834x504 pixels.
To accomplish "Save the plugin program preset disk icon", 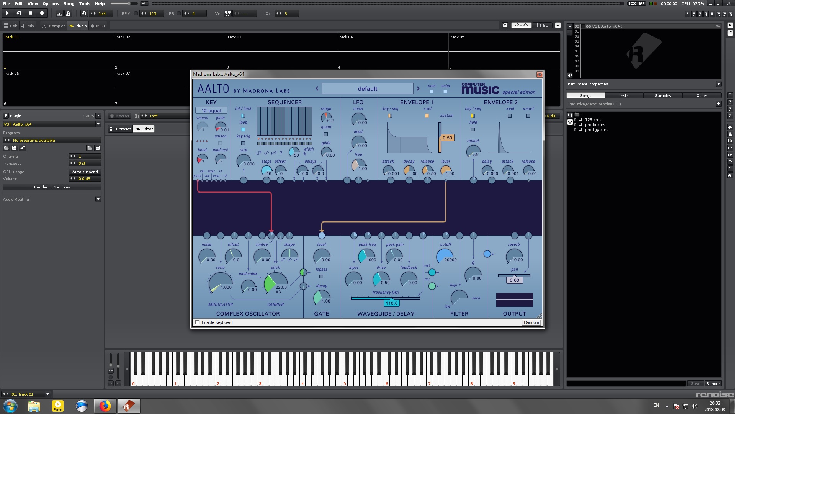I will (x=14, y=148).
